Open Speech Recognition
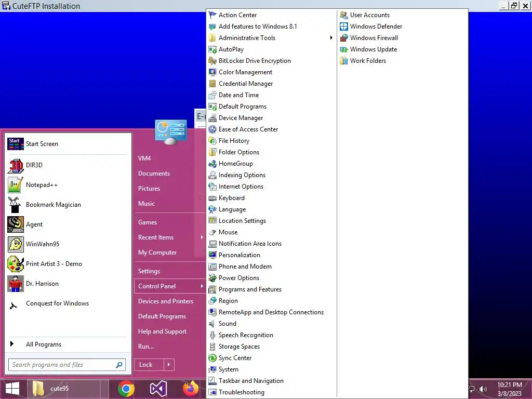Viewport: 532px width, 399px height. click(271, 335)
